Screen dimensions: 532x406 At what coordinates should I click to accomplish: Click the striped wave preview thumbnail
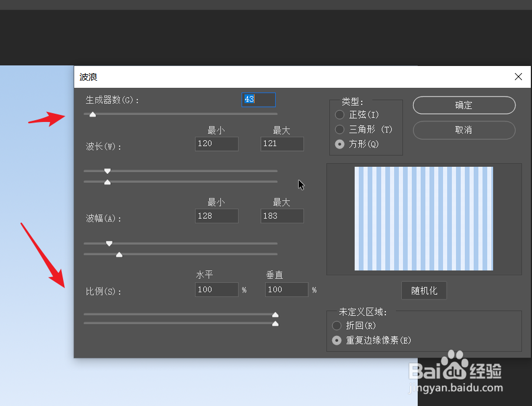coord(424,219)
